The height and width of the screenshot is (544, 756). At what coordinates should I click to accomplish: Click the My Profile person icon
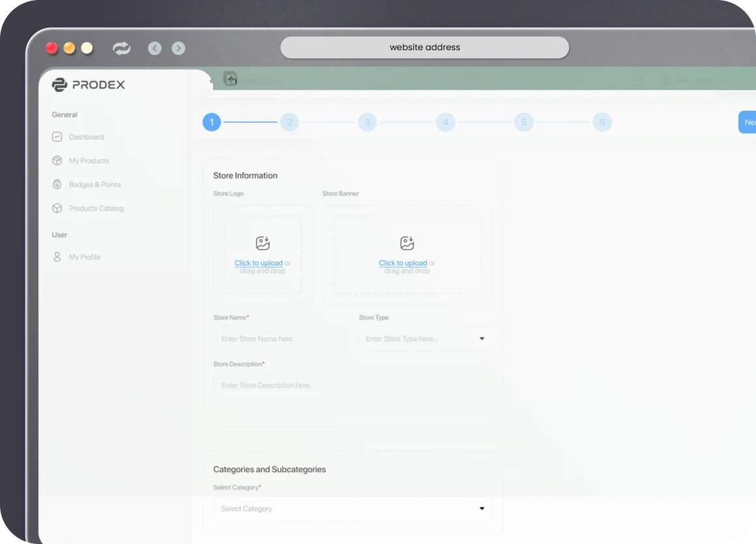(x=57, y=257)
